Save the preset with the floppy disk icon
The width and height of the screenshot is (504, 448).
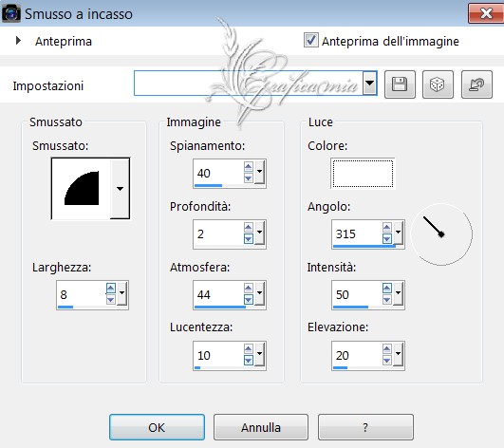click(x=400, y=84)
